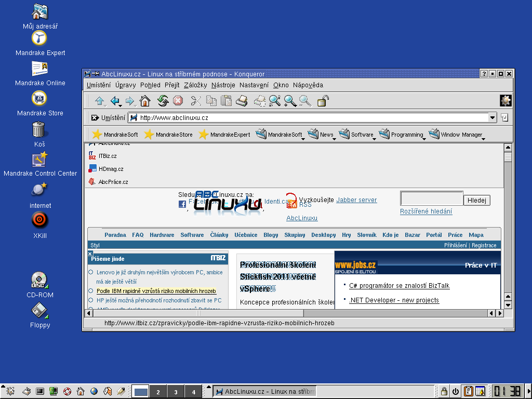Open the Úpravy menu
This screenshot has height=399, width=532.
(x=125, y=85)
